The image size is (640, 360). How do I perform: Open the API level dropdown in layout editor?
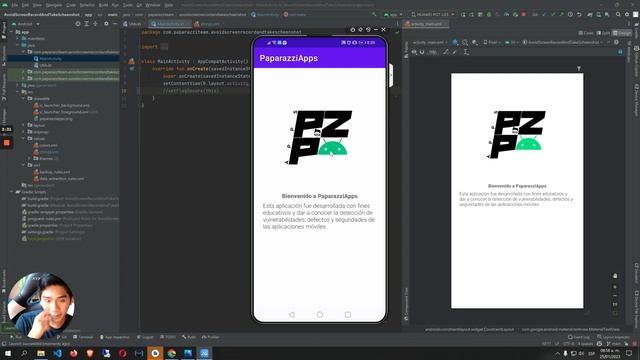coord(512,42)
